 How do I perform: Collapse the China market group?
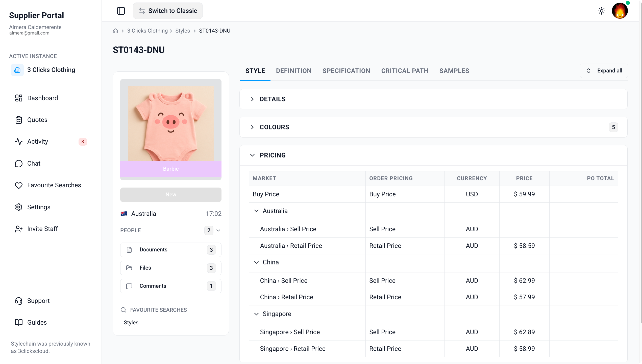(x=256, y=262)
